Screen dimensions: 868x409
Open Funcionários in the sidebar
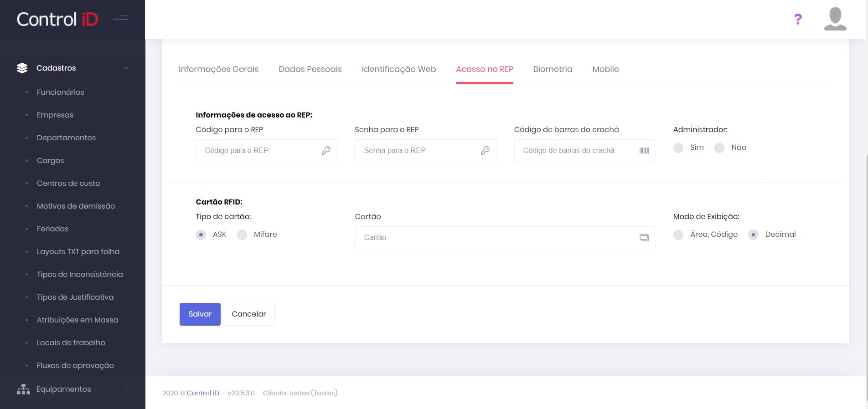(61, 92)
